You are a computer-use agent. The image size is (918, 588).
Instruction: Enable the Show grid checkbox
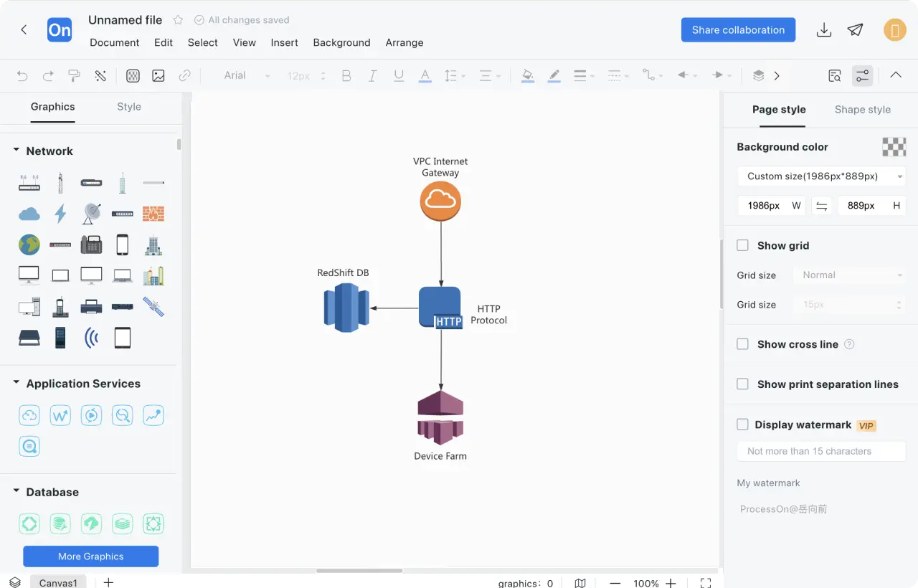(743, 245)
